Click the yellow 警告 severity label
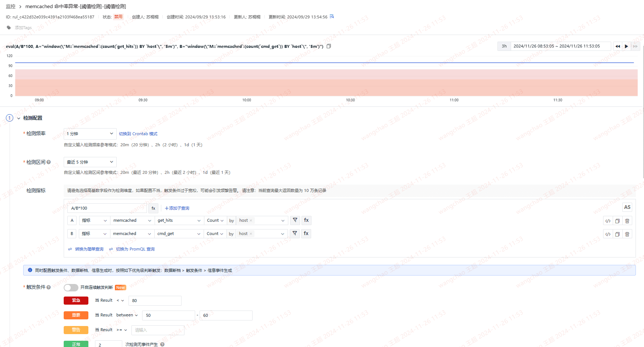Screen dimensions: 644x347 [76, 330]
